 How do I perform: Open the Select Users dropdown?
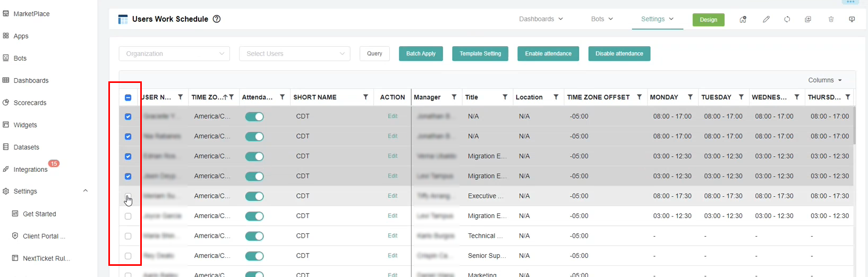pyautogui.click(x=295, y=54)
